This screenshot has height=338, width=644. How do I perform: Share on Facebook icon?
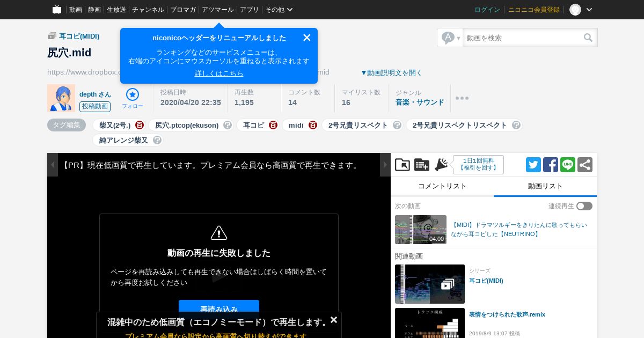551,165
